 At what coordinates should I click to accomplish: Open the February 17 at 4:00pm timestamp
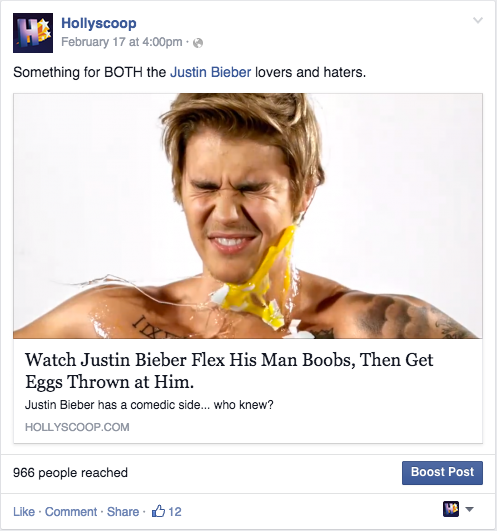click(122, 42)
